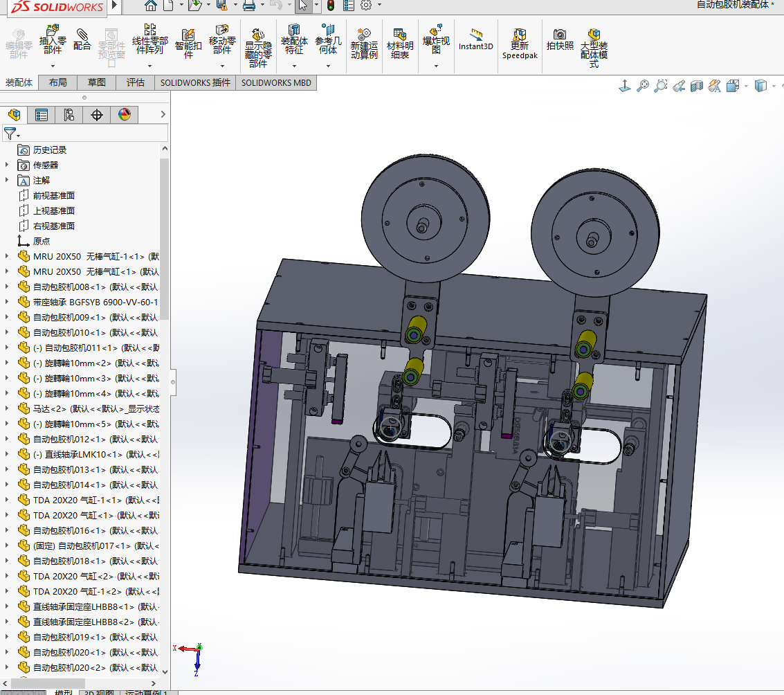Image resolution: width=784 pixels, height=695 pixels.
Task: Click the 配合 (Mate) tool
Action: pos(82,39)
